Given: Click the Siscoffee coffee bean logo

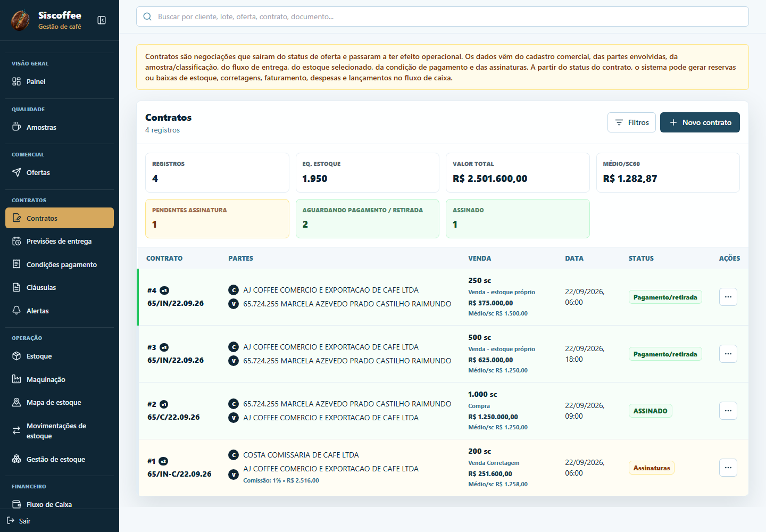Looking at the screenshot, I should tap(21, 20).
